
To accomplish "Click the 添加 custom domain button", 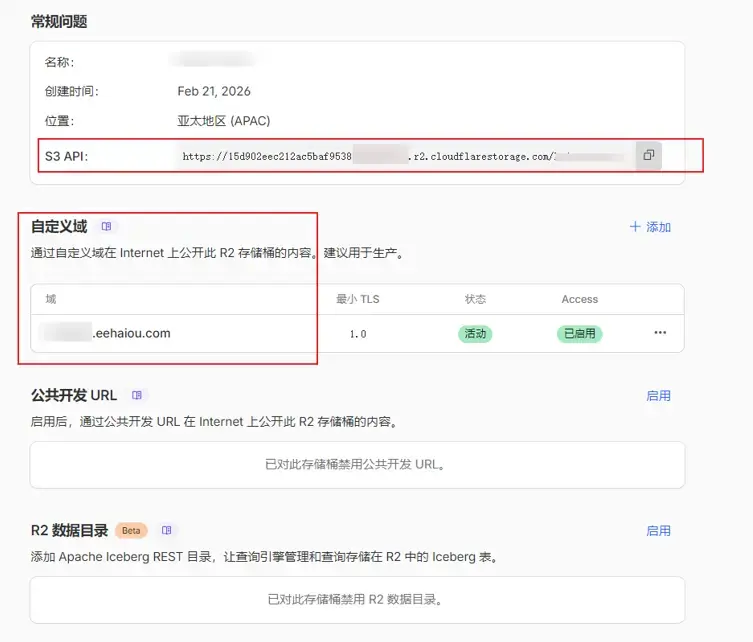I will point(651,227).
